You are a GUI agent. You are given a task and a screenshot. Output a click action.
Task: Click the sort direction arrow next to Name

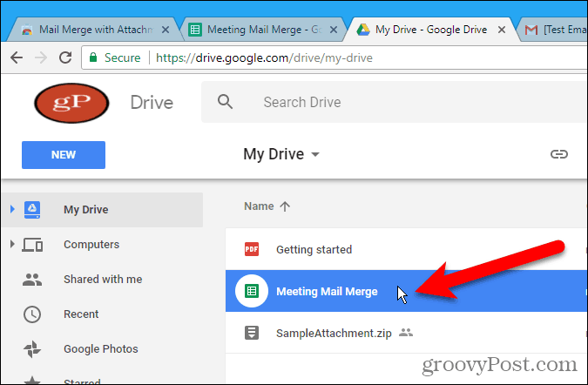[285, 206]
